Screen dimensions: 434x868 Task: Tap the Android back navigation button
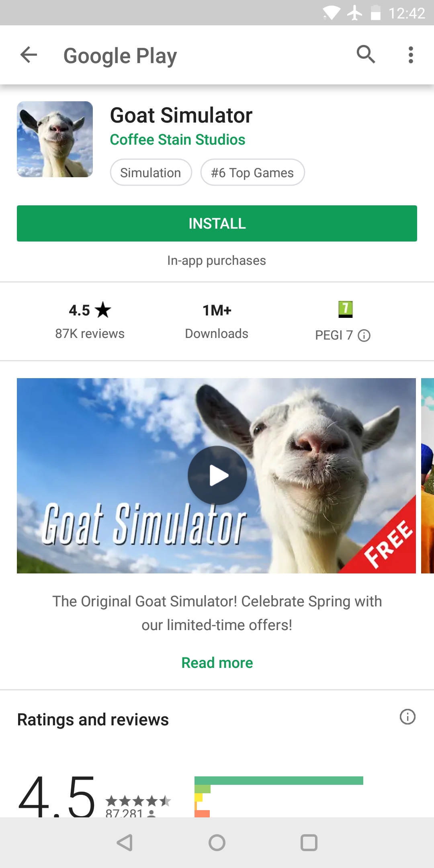pos(125,843)
